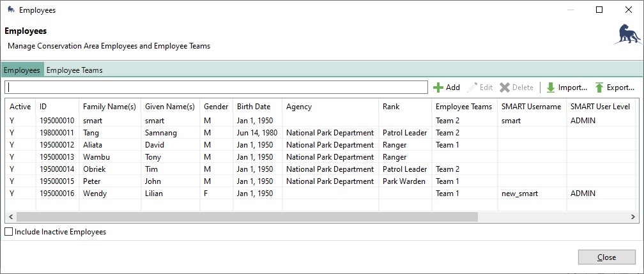Click the SMART panther logo

click(626, 35)
